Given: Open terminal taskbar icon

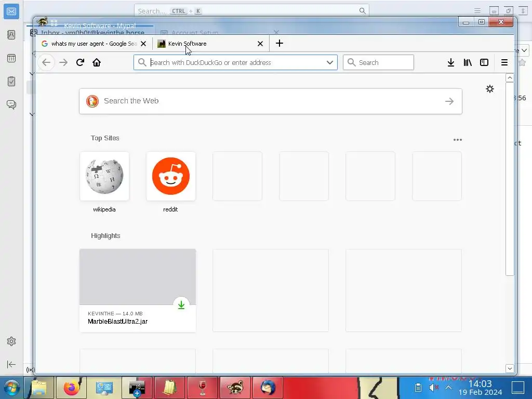Looking at the screenshot, I should 137,388.
